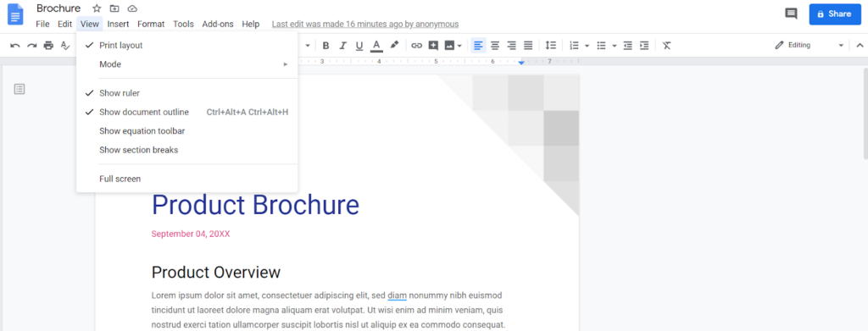
Task: Open numbered list options dropdown arrow
Action: pyautogui.click(x=587, y=46)
